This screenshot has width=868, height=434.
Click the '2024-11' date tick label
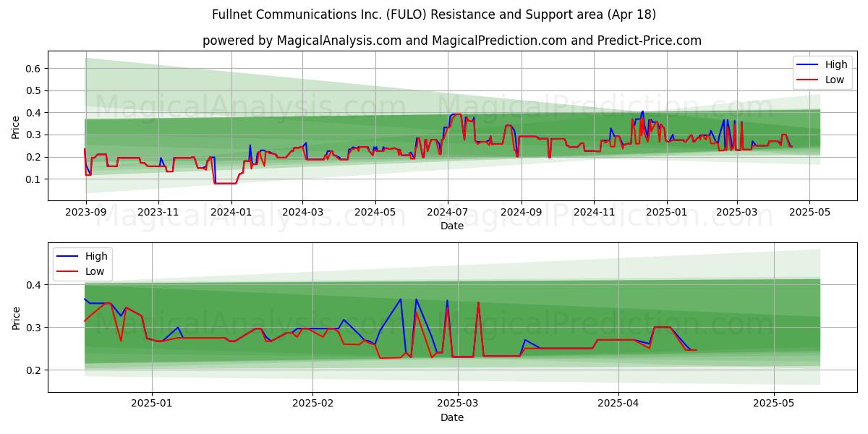point(595,212)
